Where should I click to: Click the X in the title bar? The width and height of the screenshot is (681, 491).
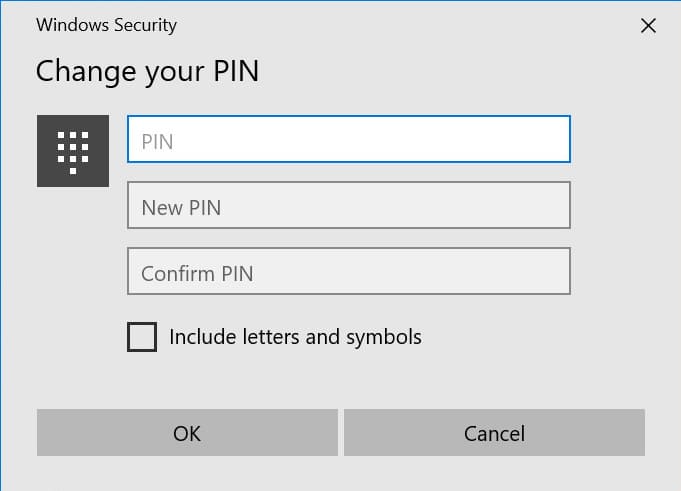point(648,26)
